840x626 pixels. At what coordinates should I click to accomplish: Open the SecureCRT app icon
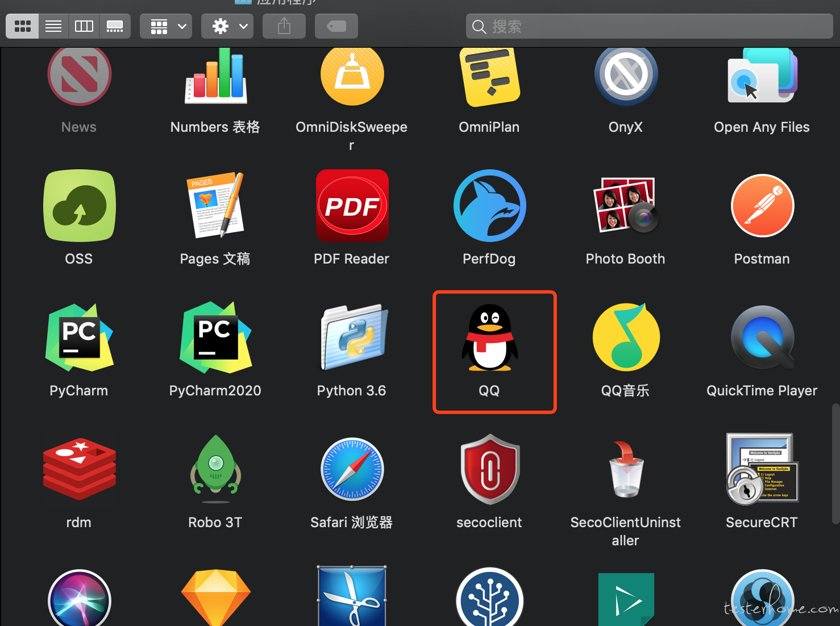(762, 469)
